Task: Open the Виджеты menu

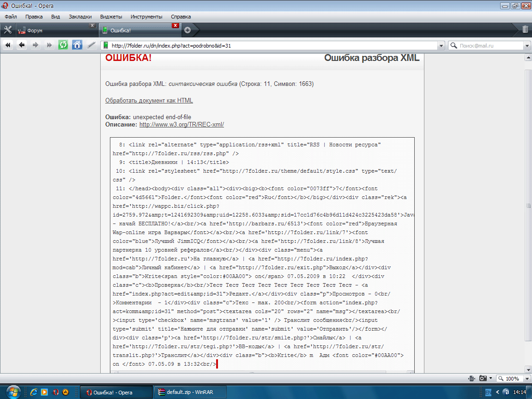Action: (111, 17)
